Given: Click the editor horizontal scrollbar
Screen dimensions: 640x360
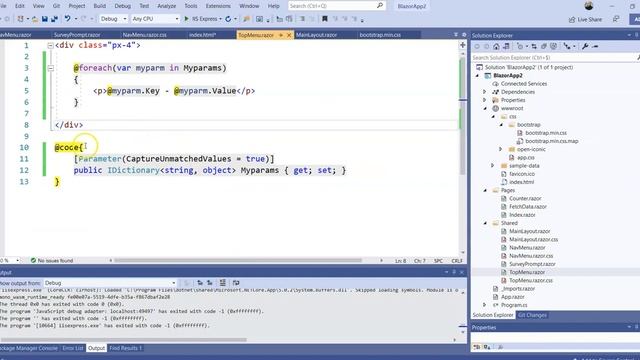Looking at the screenshot, I should [238, 260].
